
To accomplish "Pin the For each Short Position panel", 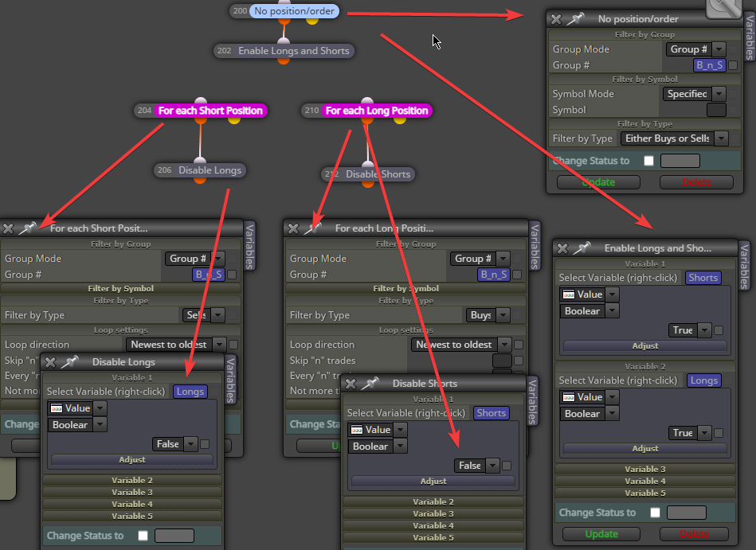I will 27,228.
